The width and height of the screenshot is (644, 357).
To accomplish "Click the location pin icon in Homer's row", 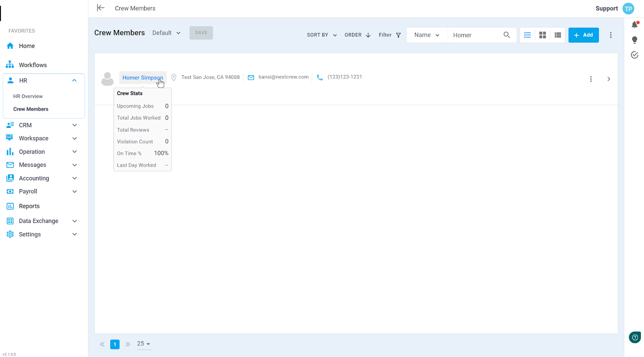I will pyautogui.click(x=174, y=77).
